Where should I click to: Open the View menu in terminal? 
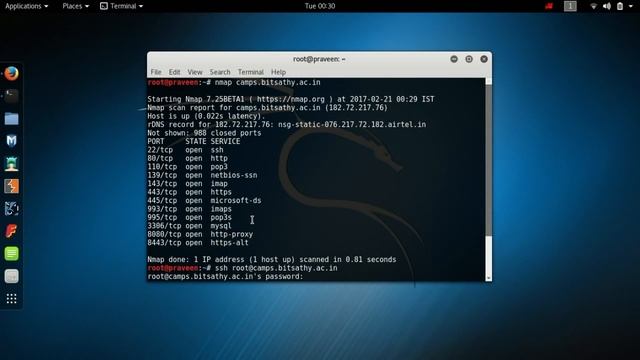tap(195, 72)
